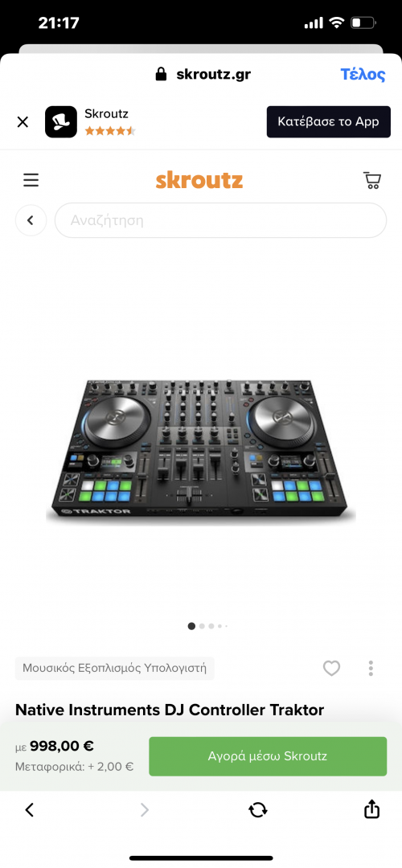Dismiss the Skroutz app banner
Screen dimensions: 402x868
23,122
